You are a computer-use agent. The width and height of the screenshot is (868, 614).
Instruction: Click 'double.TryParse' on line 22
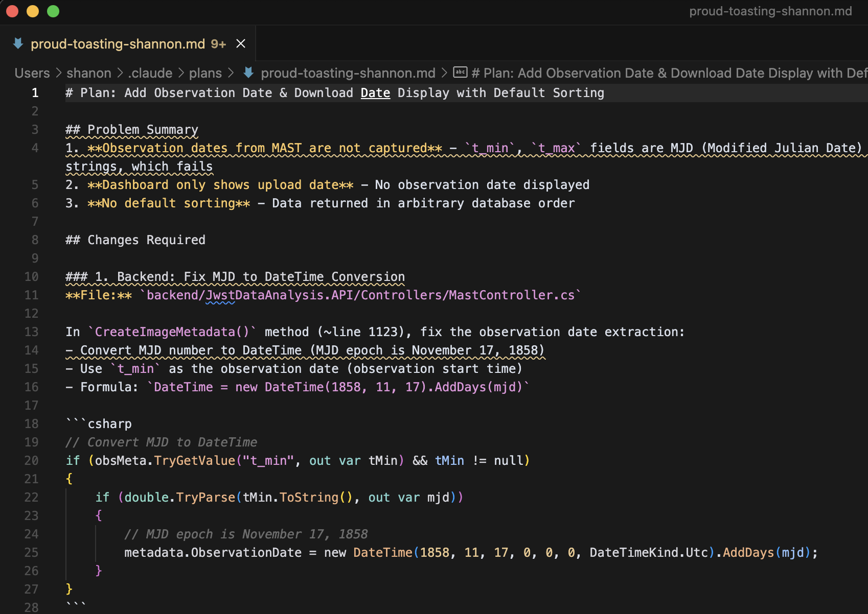coord(180,498)
